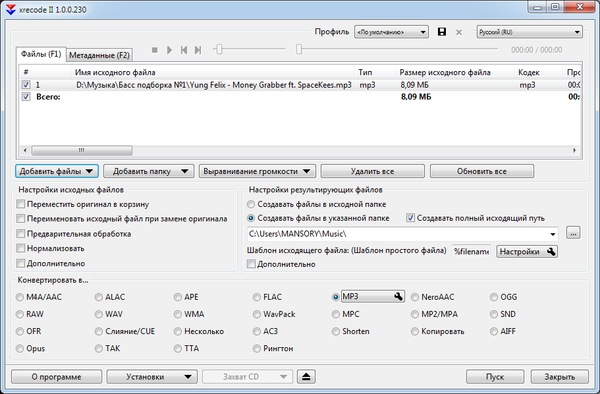Expand the Добавить папку dropdown
Image resolution: width=600 pixels, height=394 pixels.
pos(184,171)
